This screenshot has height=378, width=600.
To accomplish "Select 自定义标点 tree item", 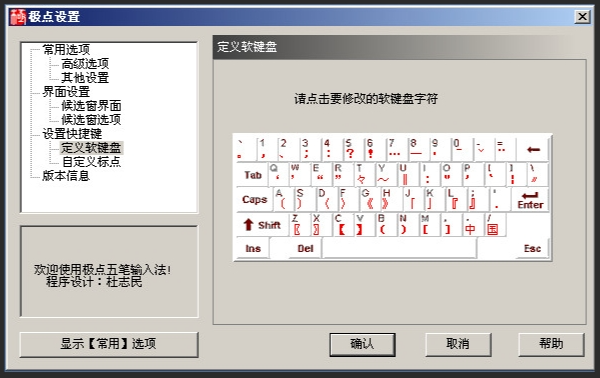I will 91,162.
